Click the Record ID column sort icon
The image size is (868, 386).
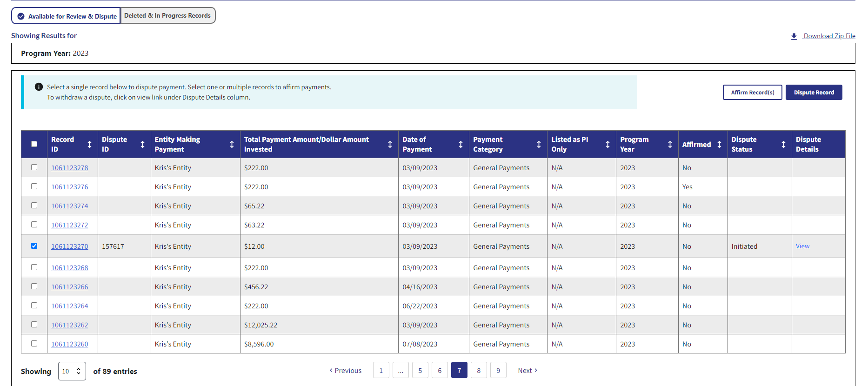89,145
